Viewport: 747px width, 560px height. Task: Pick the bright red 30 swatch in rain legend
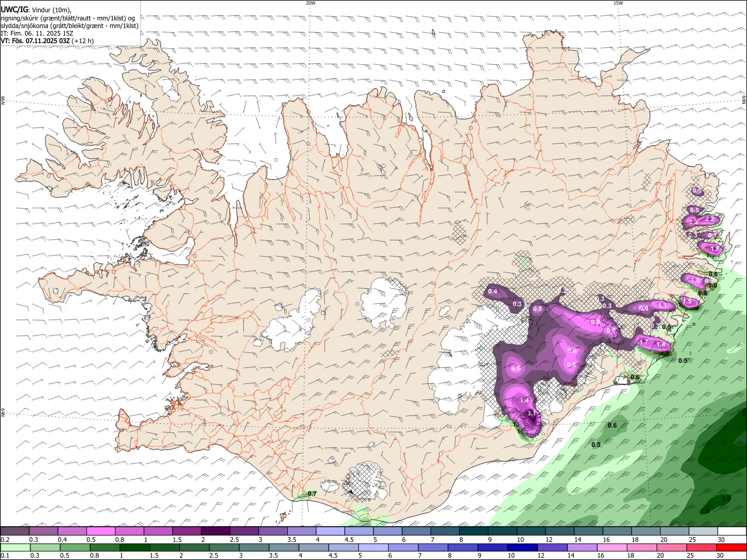(731, 548)
